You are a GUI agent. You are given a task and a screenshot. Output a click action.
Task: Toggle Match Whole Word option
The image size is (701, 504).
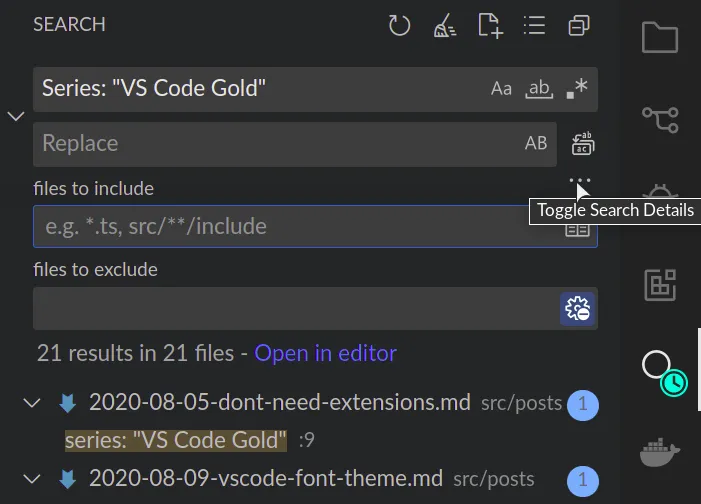(539, 89)
